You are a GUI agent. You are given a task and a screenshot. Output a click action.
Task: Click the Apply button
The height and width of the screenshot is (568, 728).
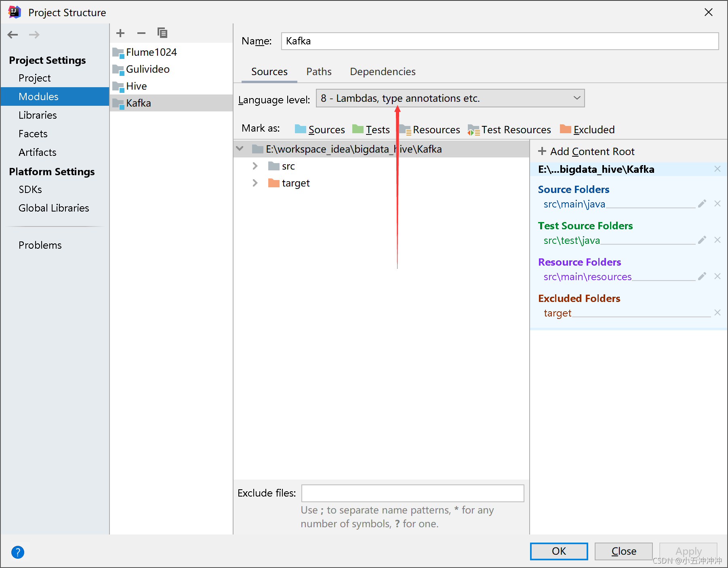688,551
